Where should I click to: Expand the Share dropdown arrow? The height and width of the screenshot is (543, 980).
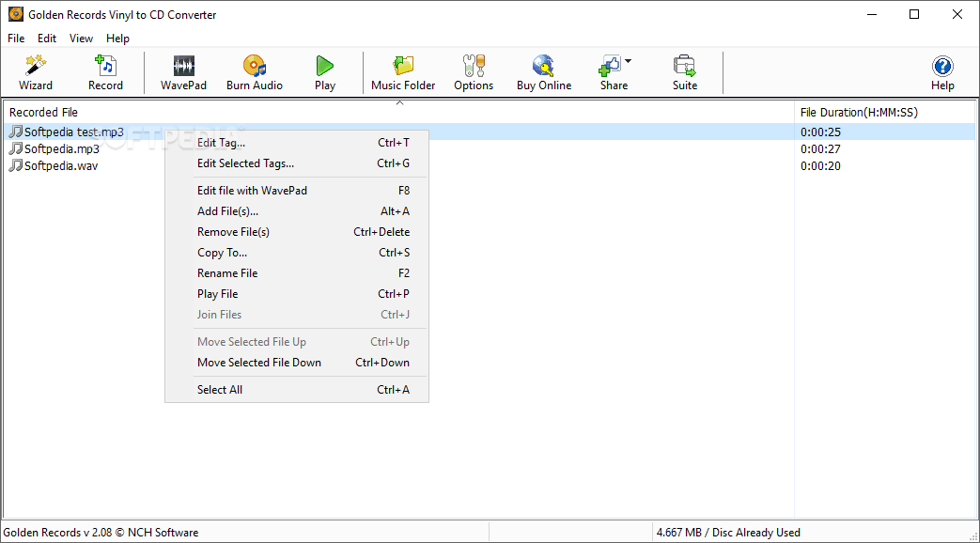click(629, 61)
